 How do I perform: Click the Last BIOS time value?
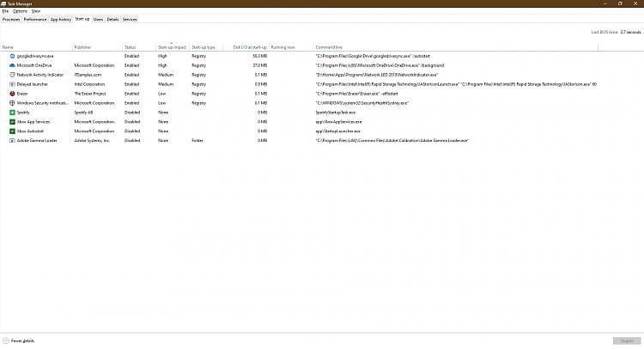(x=630, y=32)
